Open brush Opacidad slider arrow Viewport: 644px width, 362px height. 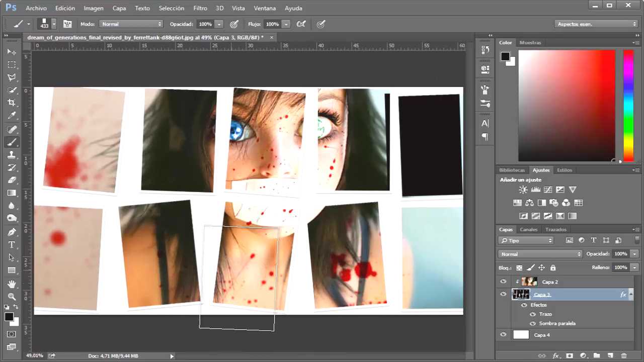coord(219,24)
